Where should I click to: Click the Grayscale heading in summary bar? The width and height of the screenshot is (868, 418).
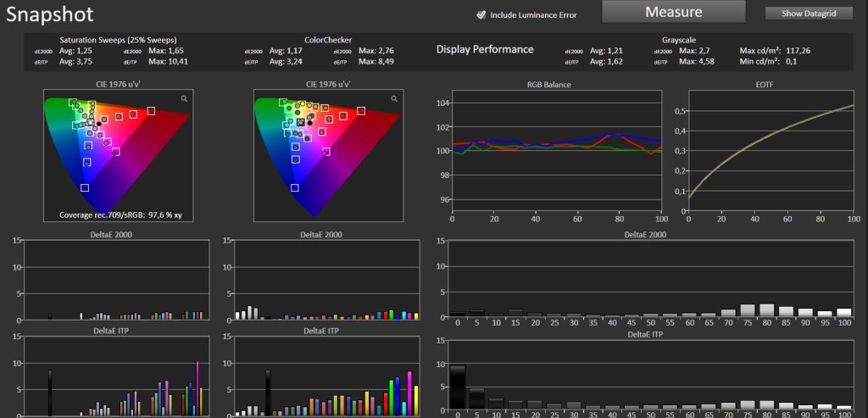(x=679, y=40)
